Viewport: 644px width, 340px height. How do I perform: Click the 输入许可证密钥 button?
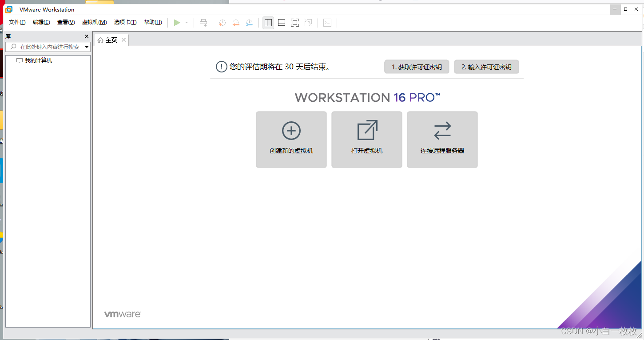coord(486,67)
